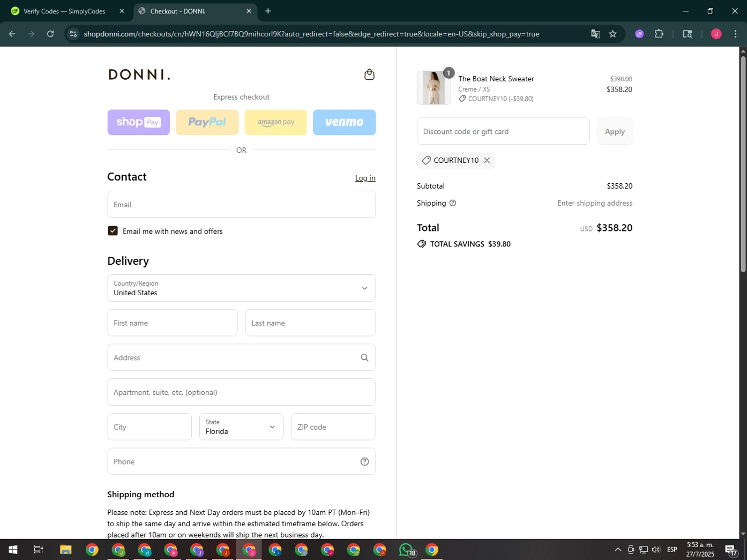Switch to Verify Codes — SimplyCodes tab
Viewport: 747px width, 560px height.
pos(64,11)
